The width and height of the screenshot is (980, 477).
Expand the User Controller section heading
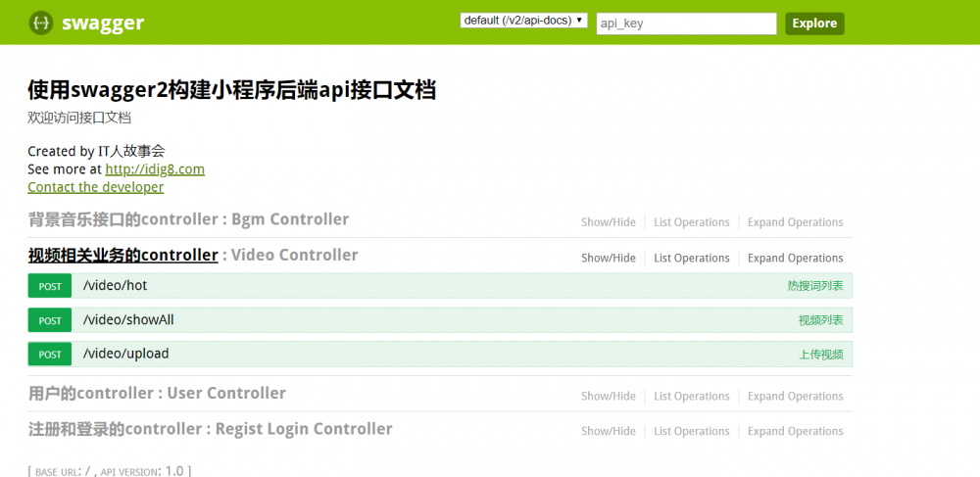coord(157,393)
